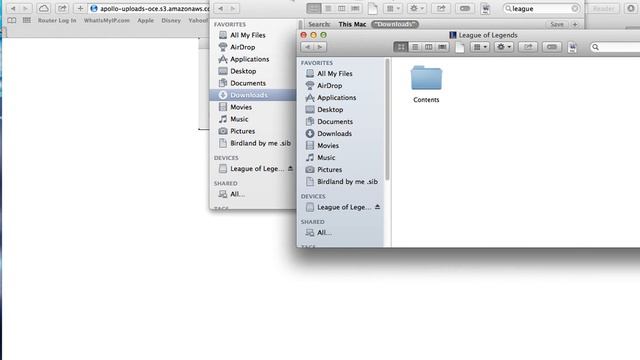Image resolution: width=640 pixels, height=360 pixels.
Task: Show Top Sites grid in Safari
Action: click(x=27, y=20)
